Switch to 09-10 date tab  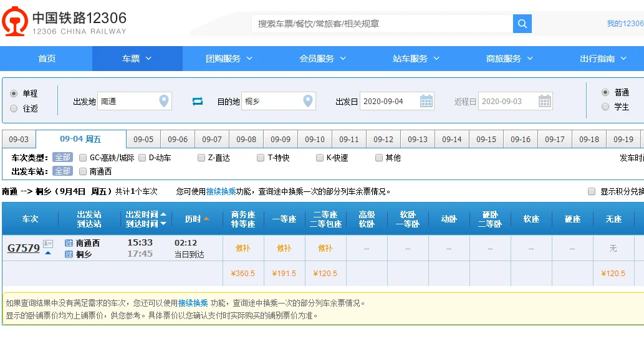315,139
